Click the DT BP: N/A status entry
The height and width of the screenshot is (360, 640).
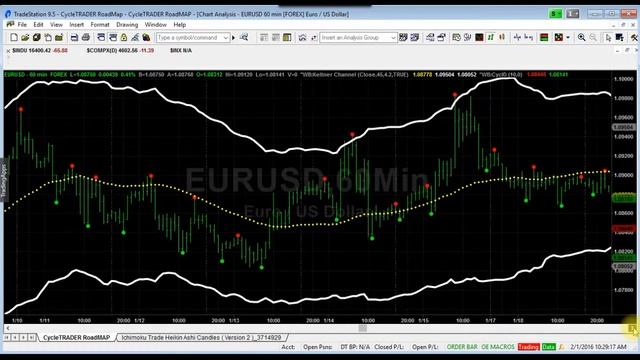click(x=355, y=347)
